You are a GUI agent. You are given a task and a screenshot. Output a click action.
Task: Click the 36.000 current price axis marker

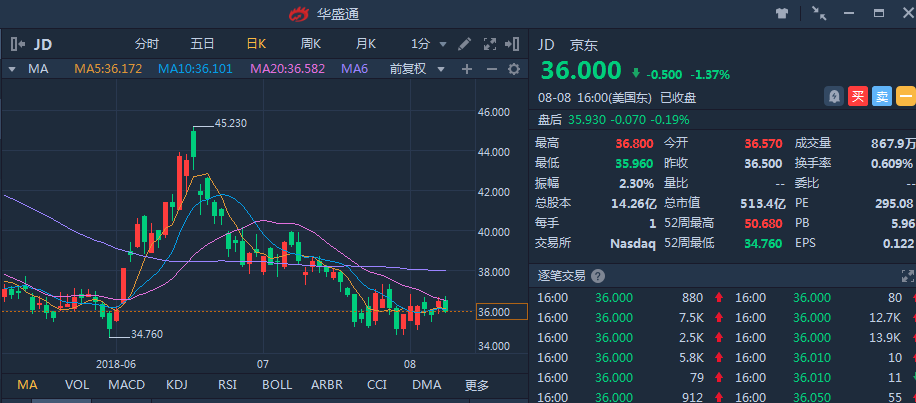tap(502, 312)
